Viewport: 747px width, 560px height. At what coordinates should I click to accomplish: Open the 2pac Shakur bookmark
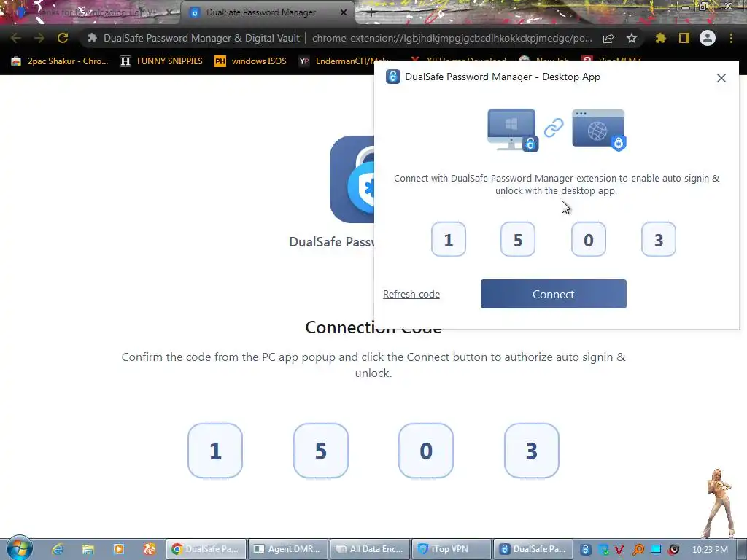pos(60,61)
